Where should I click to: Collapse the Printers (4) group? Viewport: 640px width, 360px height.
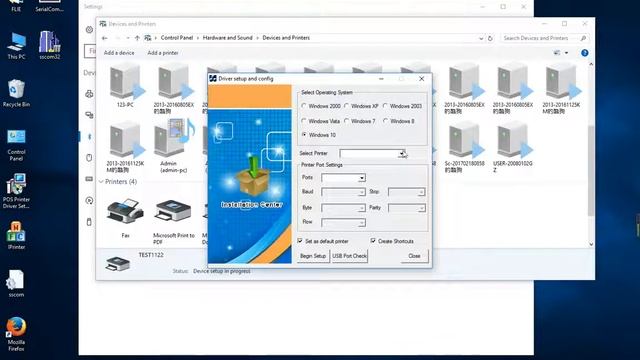click(101, 182)
